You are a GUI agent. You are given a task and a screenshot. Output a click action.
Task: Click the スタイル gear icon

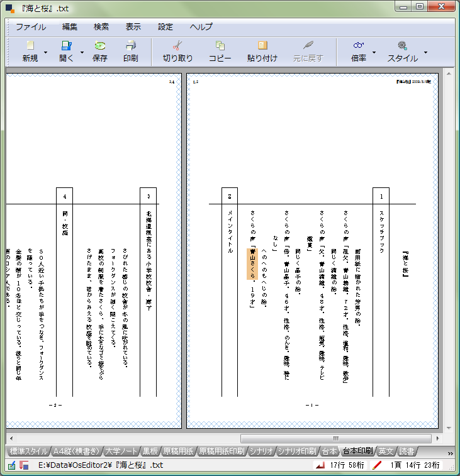pos(403,45)
